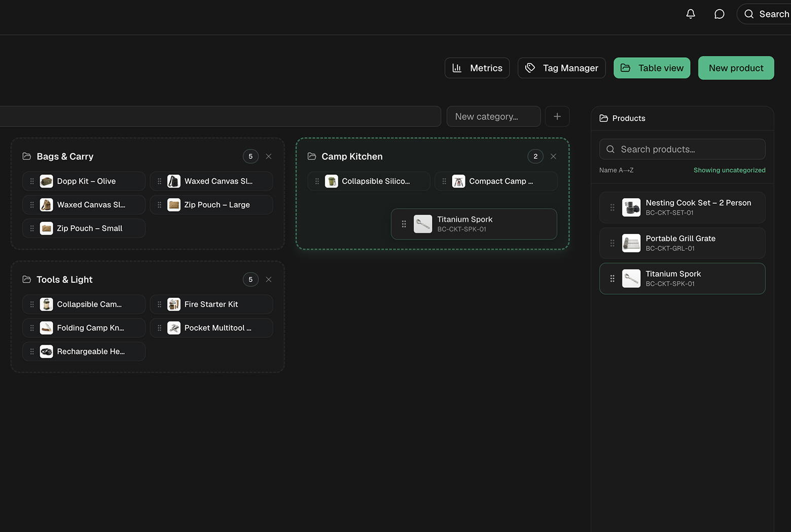
Task: Select the Portable Grill Grate product
Action: (x=682, y=243)
